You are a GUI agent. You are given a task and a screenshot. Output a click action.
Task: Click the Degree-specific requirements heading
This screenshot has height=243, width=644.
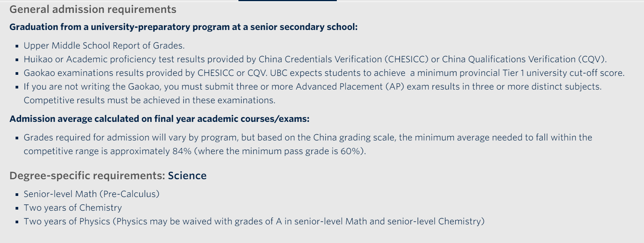pos(87,176)
